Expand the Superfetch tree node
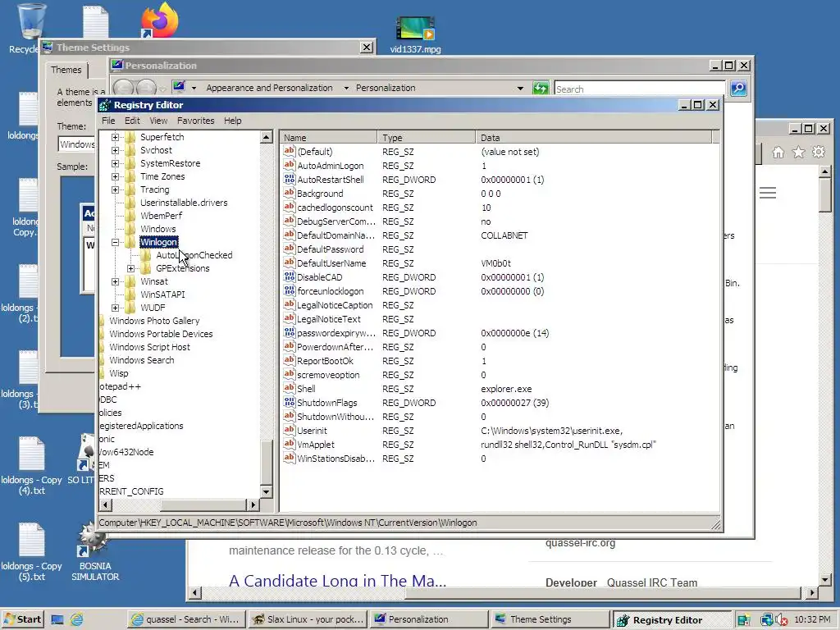Image resolution: width=840 pixels, height=630 pixels. click(x=115, y=137)
